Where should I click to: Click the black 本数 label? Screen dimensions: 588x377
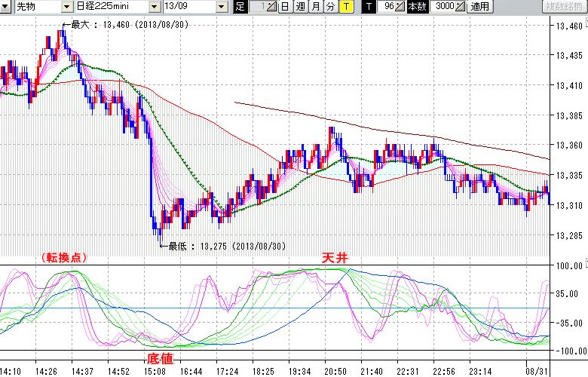pyautogui.click(x=416, y=7)
